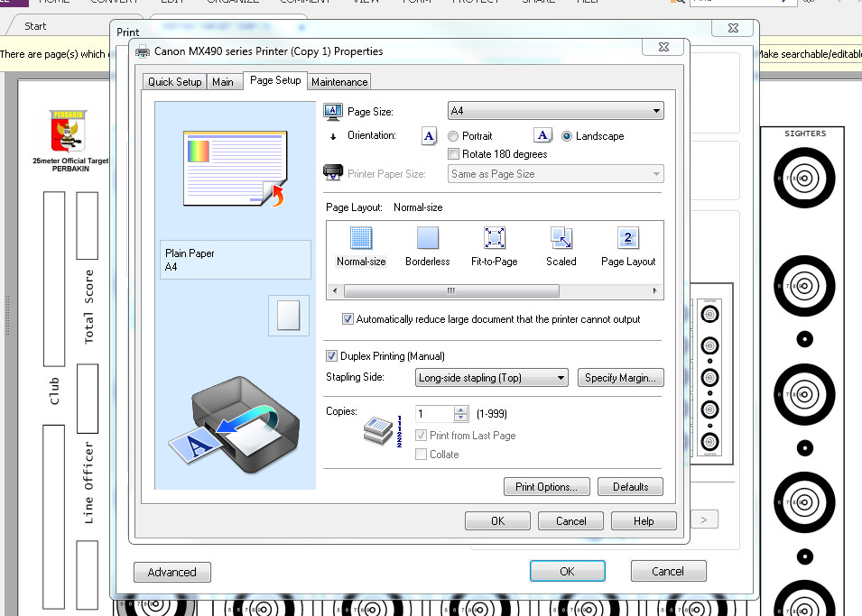This screenshot has width=862, height=616.
Task: Click the printer icon in Properties title bar
Action: pyautogui.click(x=143, y=51)
